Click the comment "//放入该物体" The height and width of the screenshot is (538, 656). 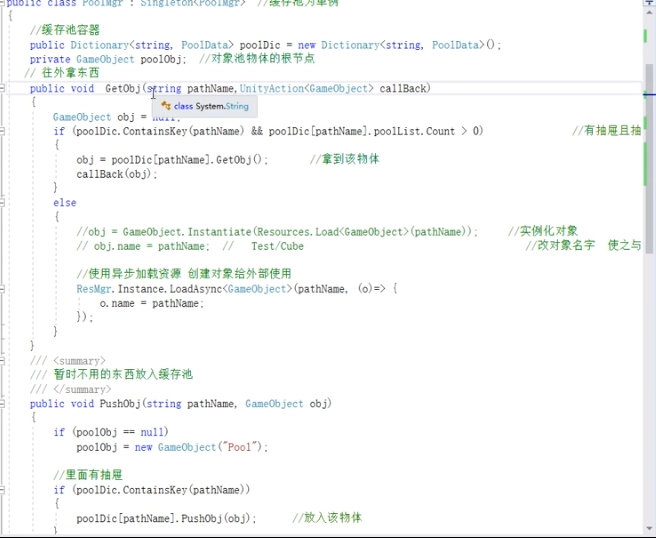[327, 518]
